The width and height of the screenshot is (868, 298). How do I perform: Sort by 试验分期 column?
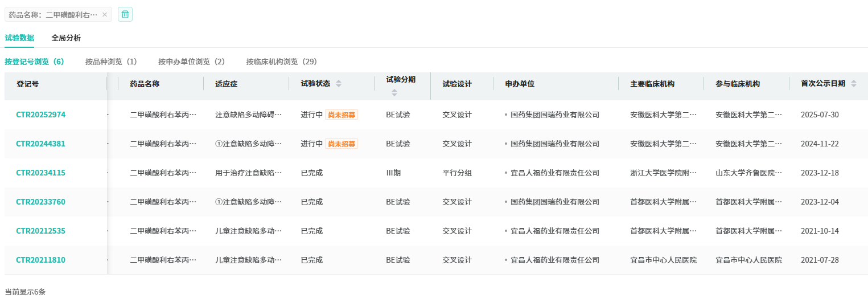(x=394, y=92)
